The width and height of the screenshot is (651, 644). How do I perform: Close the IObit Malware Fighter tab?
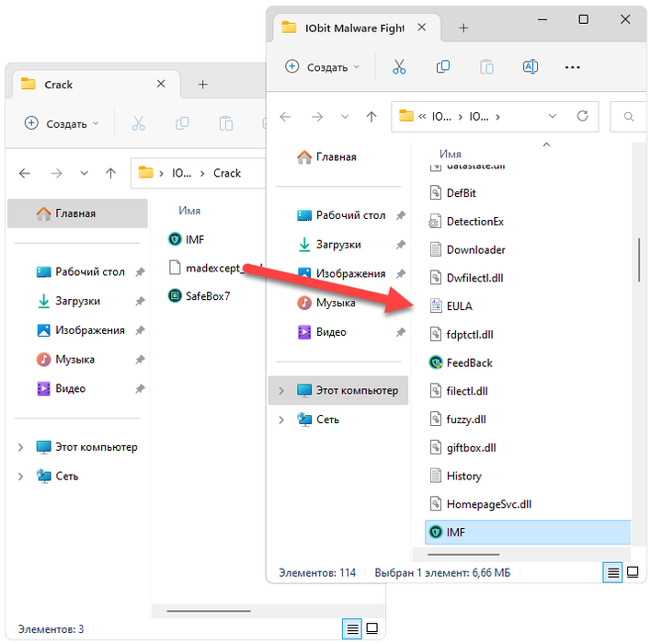pyautogui.click(x=422, y=28)
